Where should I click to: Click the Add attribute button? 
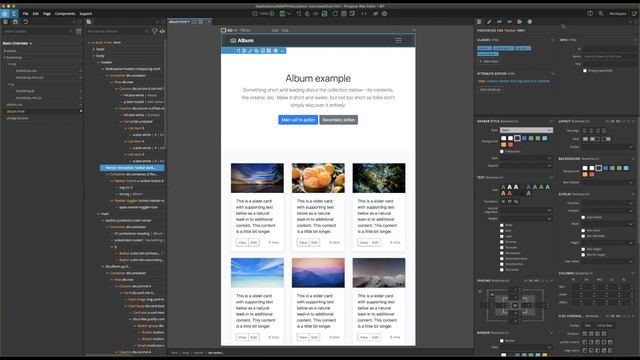click(x=490, y=89)
